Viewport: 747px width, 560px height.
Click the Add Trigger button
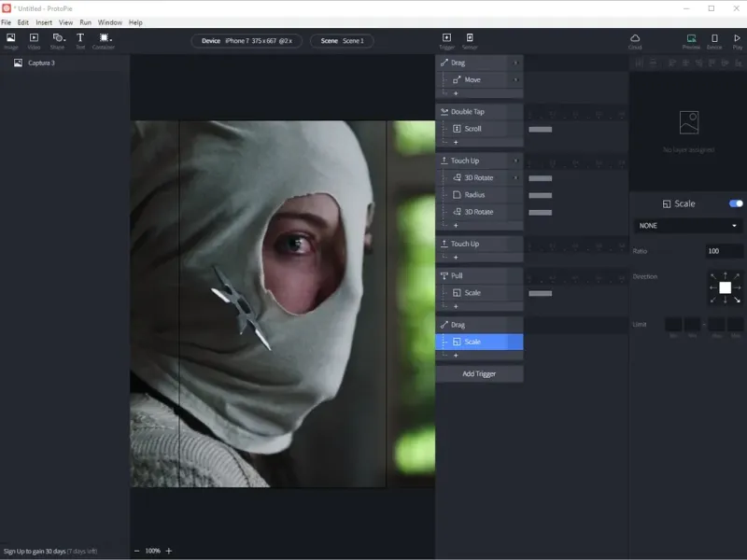tap(479, 373)
